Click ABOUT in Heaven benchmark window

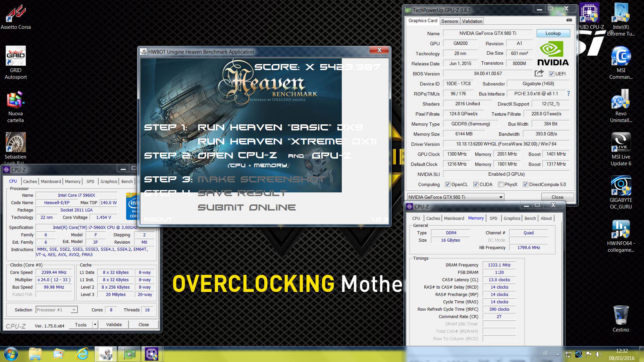(x=158, y=220)
